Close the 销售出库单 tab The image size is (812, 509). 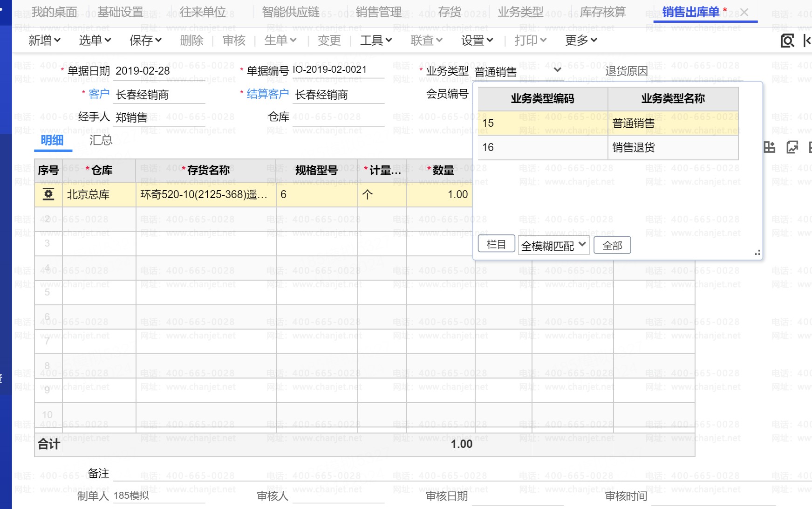tap(744, 13)
